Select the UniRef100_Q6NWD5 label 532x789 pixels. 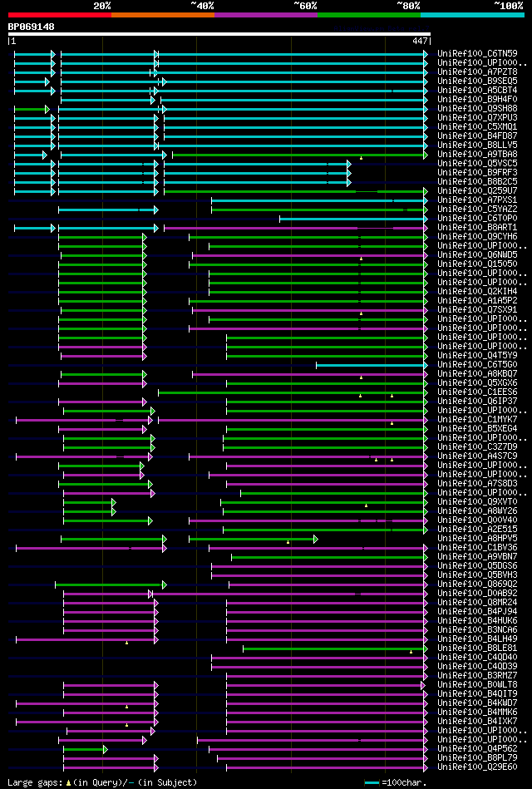click(x=477, y=254)
